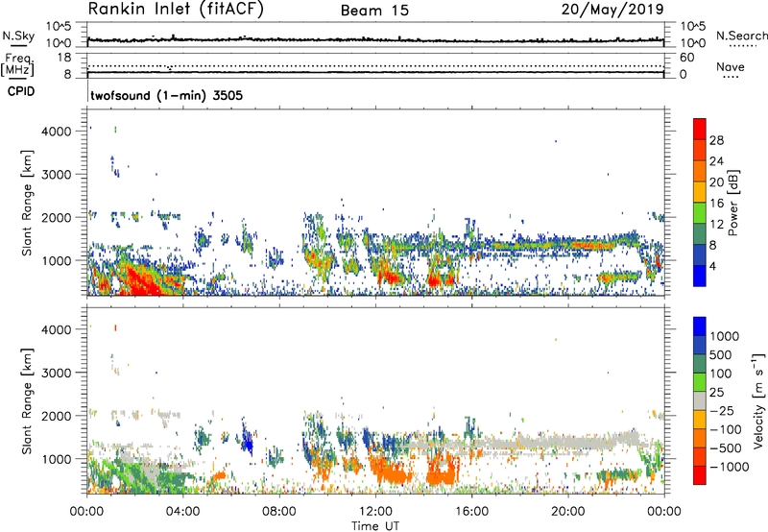Select the 'Freq. [MHz]' label
768x532 pixels.
17,65
